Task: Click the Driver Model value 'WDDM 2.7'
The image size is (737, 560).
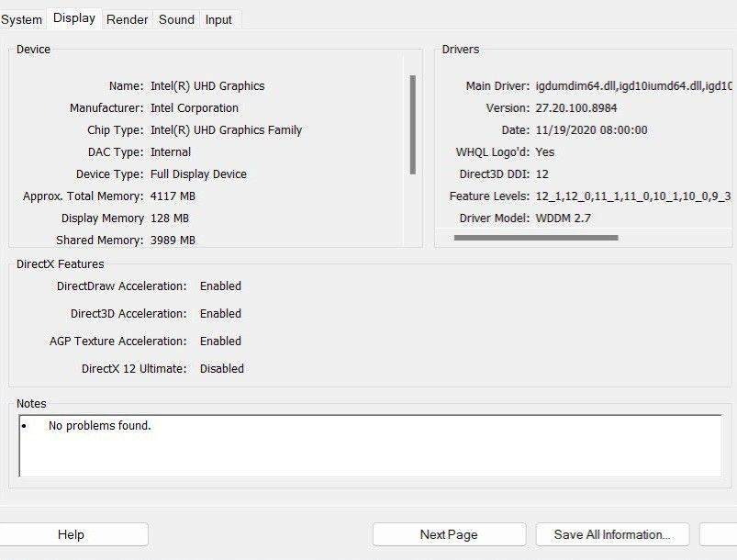Action: pyautogui.click(x=564, y=218)
